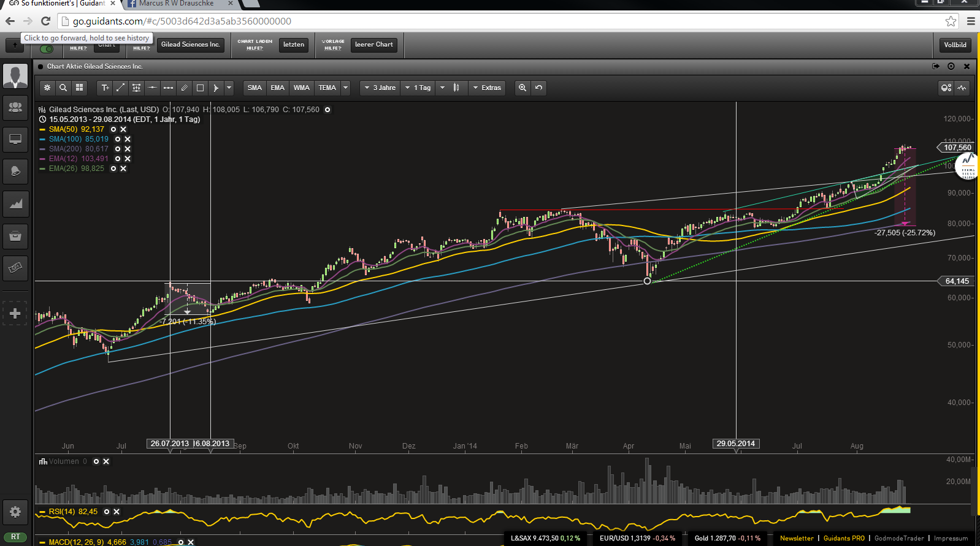Open chart settings gear in toolbar
The image size is (980, 546).
[x=47, y=88]
